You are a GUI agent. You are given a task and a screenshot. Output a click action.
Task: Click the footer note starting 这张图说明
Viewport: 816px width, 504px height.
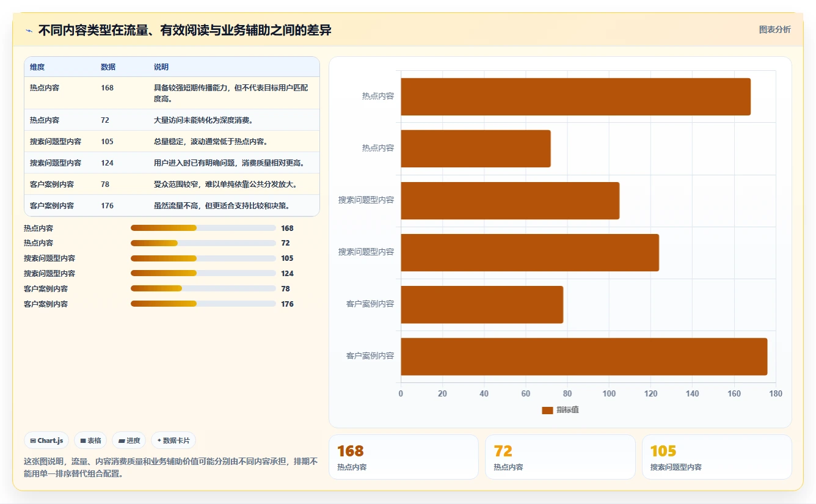click(170, 467)
